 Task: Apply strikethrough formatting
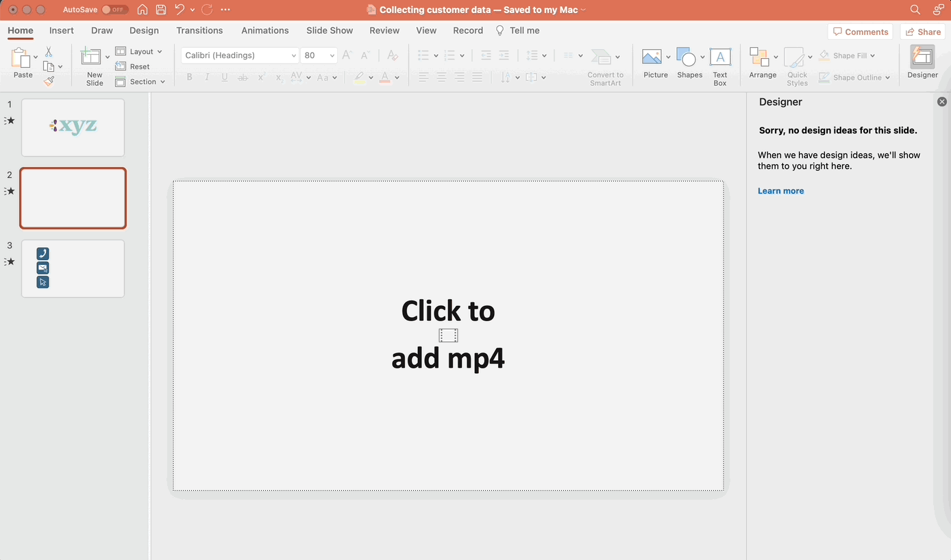243,77
